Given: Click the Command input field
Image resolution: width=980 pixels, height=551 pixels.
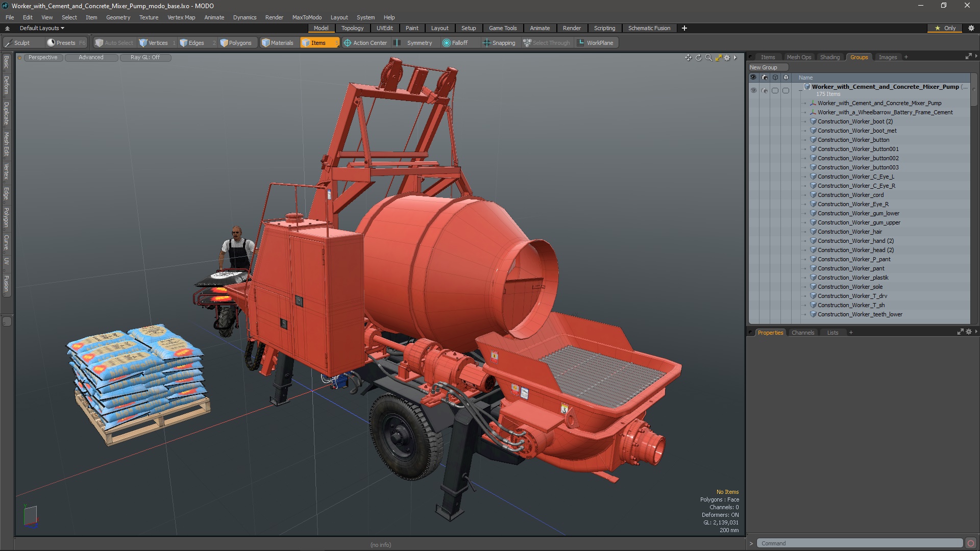Looking at the screenshot, I should (859, 543).
